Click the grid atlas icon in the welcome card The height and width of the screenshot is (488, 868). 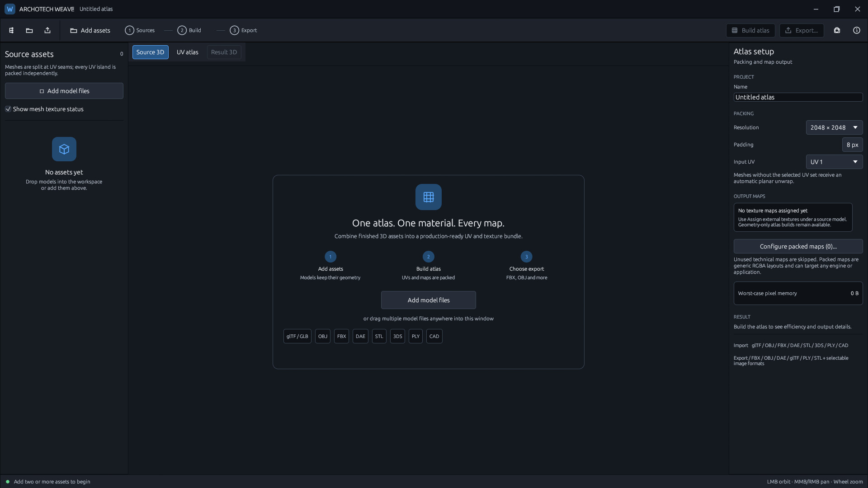coord(429,197)
